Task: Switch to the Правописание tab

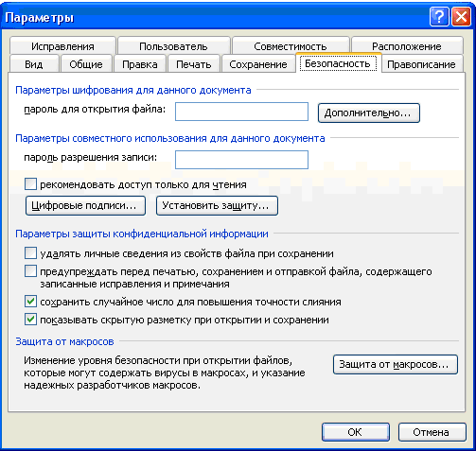Action: [x=421, y=64]
